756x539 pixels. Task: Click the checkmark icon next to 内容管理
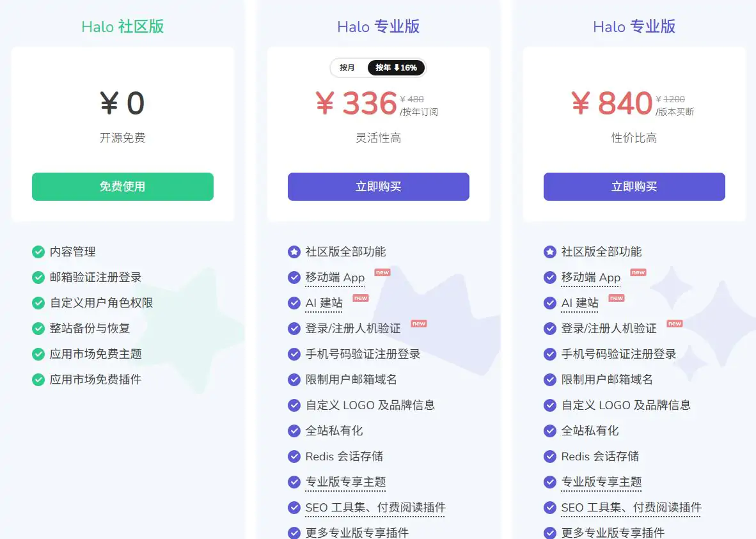(38, 251)
